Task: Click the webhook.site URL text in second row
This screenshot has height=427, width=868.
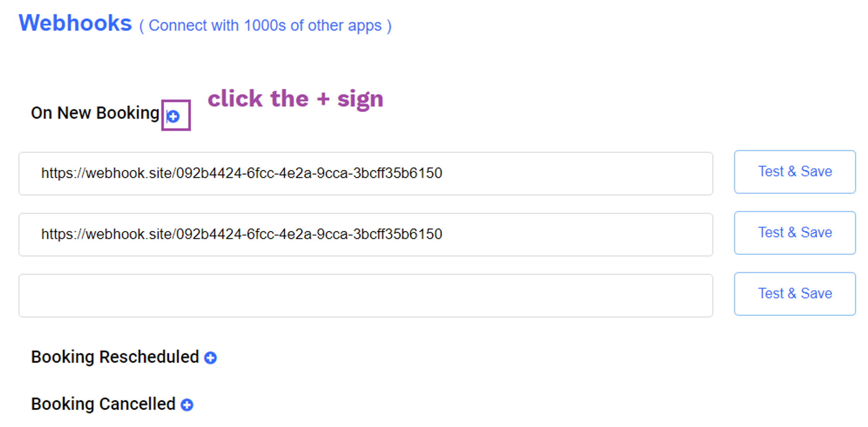Action: (242, 234)
